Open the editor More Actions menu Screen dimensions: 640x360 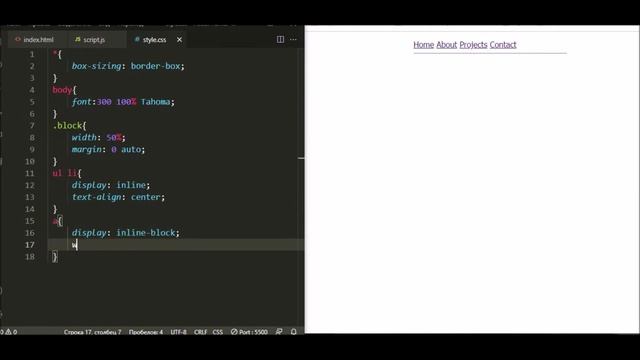[x=293, y=39]
